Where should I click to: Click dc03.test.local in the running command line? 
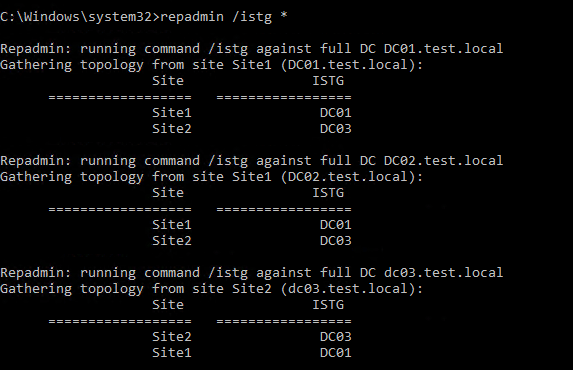443,272
